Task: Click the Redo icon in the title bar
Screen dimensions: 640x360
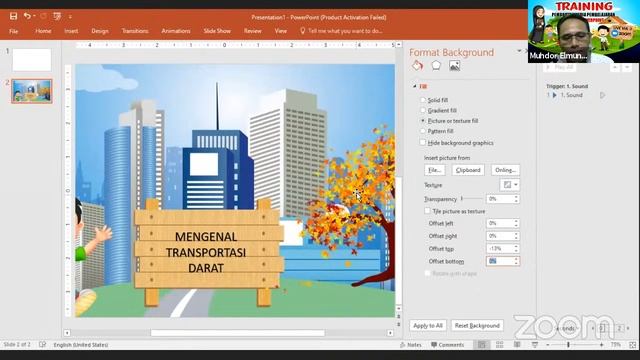Action: pyautogui.click(x=43, y=16)
